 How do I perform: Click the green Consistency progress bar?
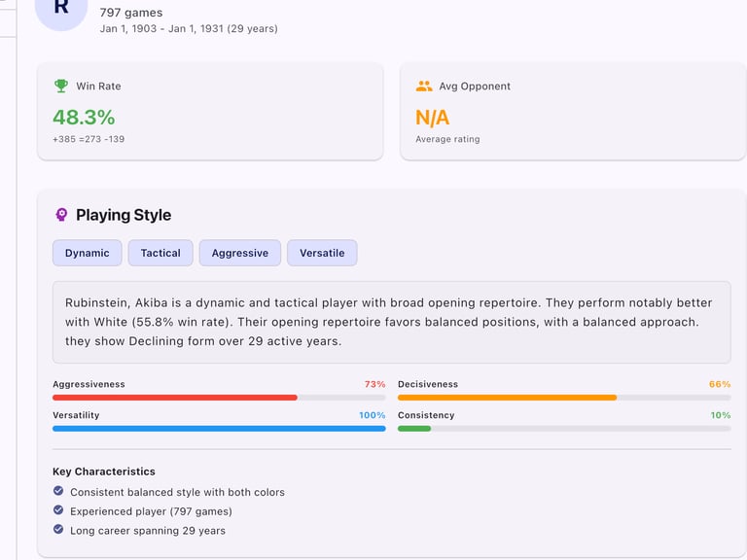coord(414,429)
